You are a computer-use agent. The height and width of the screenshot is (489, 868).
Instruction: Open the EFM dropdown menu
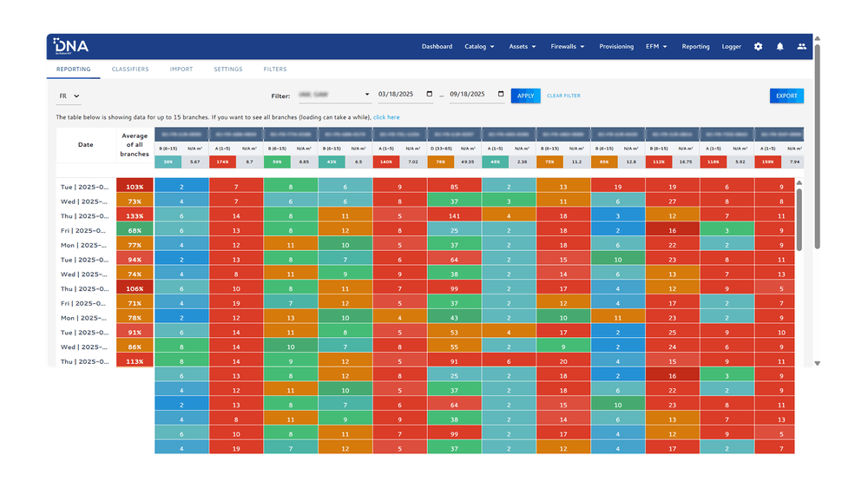click(656, 47)
